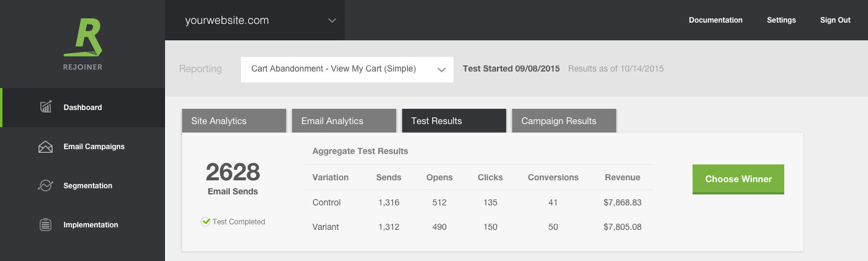Open the Cart Abandonment campaign dropdown
Image resolution: width=868 pixels, height=261 pixels.
coord(347,69)
